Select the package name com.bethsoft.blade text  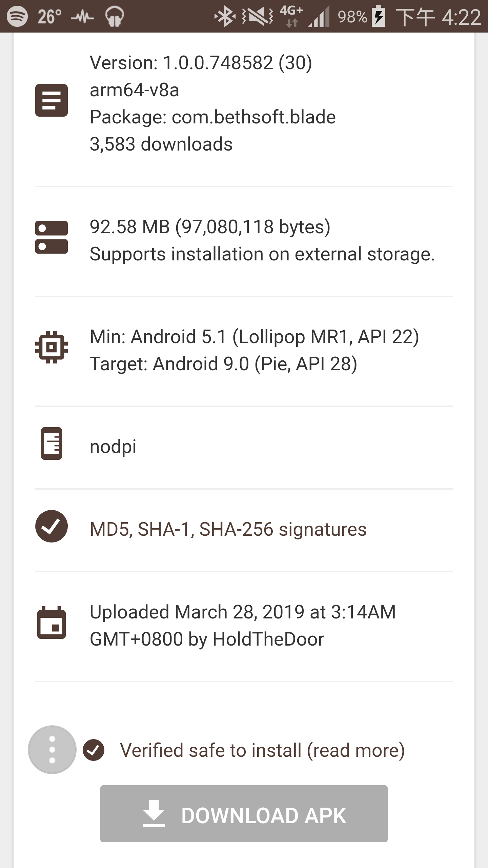pos(253,117)
